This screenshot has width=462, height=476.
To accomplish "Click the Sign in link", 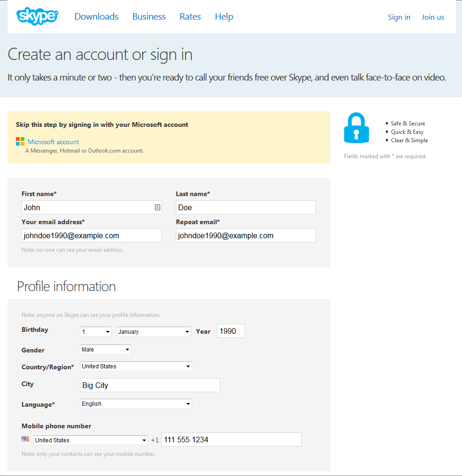I will click(399, 17).
